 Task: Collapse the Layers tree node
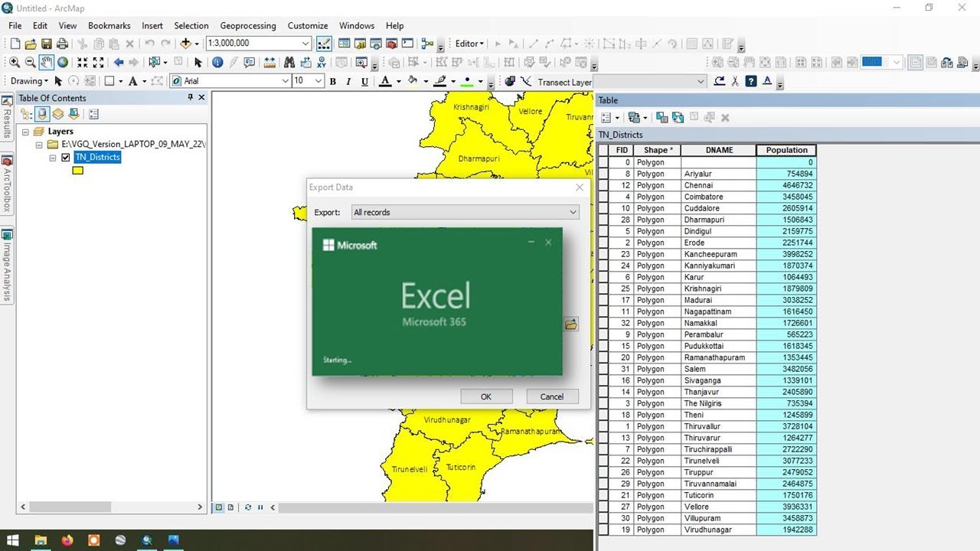(x=27, y=132)
